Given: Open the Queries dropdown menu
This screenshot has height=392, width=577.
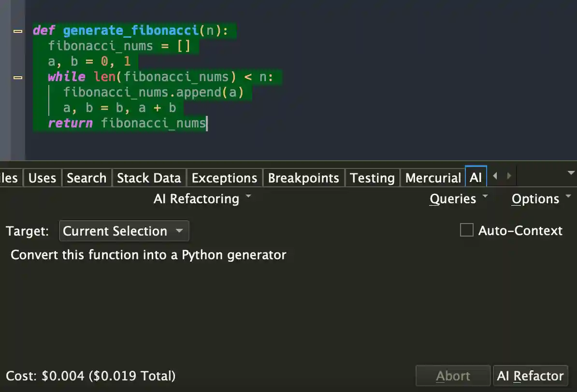Looking at the screenshot, I should [x=458, y=199].
